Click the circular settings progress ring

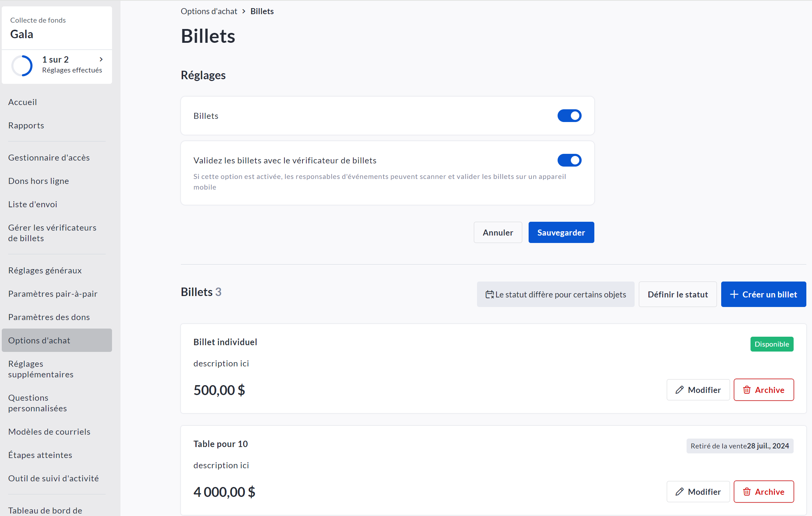[x=22, y=65]
